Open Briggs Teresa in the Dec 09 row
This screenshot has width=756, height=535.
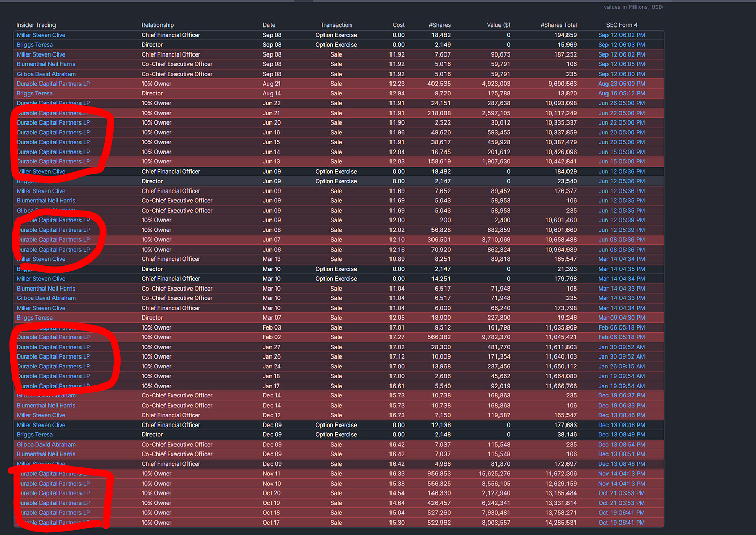(35, 435)
